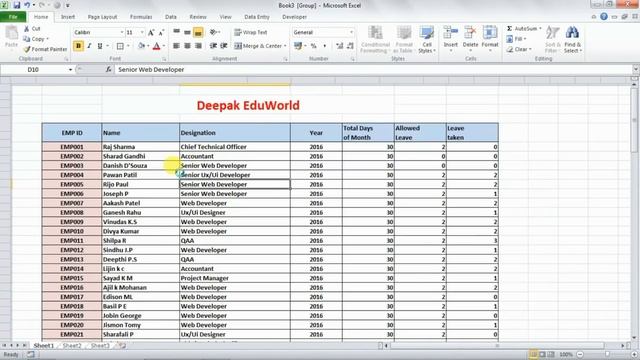Switch to the Page Layout tab
Screen dimensions: 640x360
pos(102,17)
